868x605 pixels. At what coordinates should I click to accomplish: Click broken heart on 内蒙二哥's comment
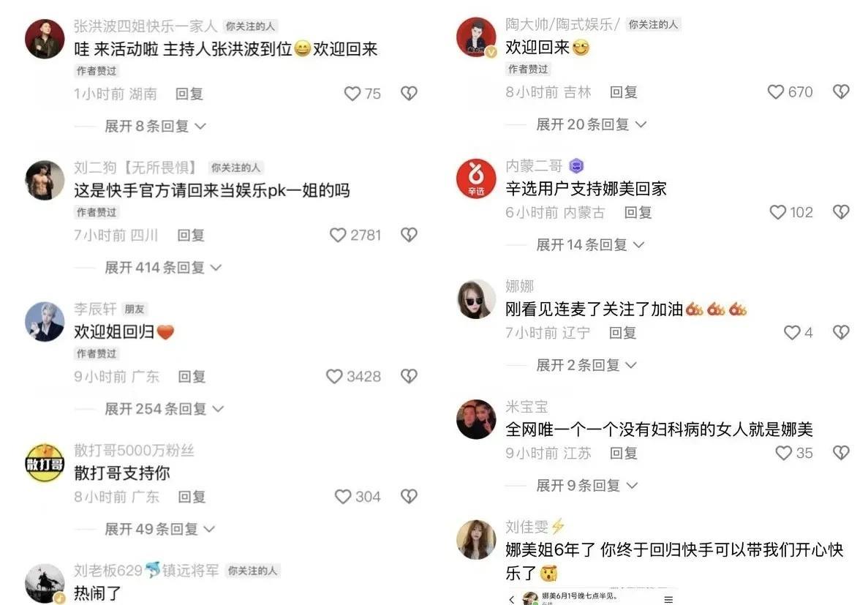tap(841, 211)
